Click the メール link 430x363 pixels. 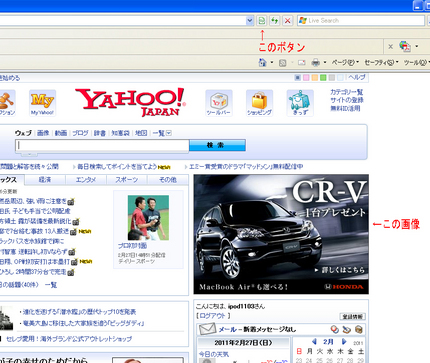227,329
